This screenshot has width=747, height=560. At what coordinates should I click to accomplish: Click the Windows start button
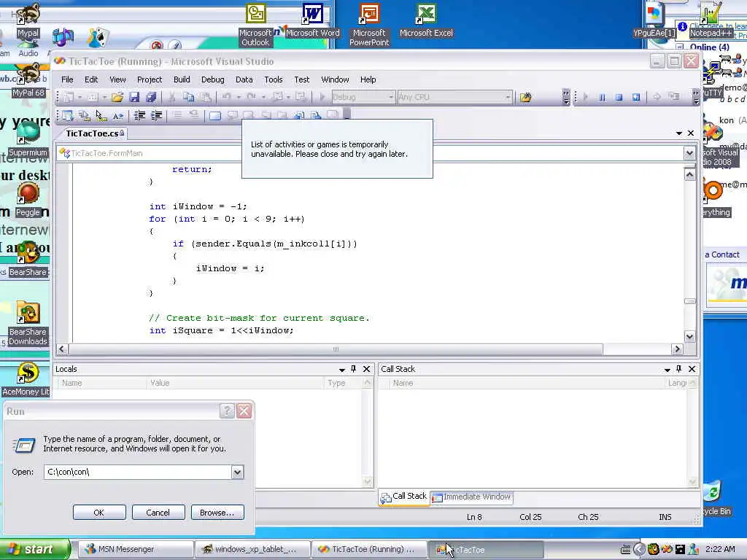(34, 549)
